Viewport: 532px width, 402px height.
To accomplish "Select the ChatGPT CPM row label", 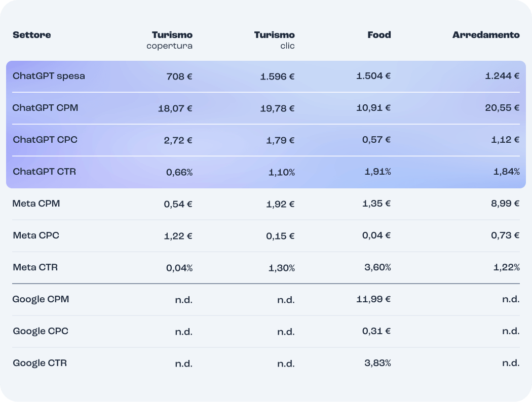I will pos(46,108).
